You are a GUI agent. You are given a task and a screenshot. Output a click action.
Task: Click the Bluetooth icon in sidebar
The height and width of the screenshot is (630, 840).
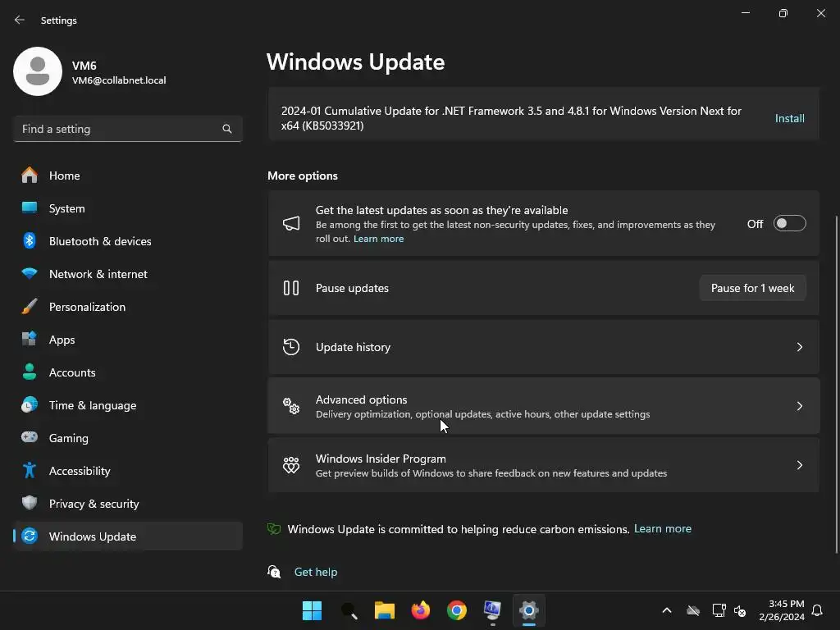(x=30, y=241)
